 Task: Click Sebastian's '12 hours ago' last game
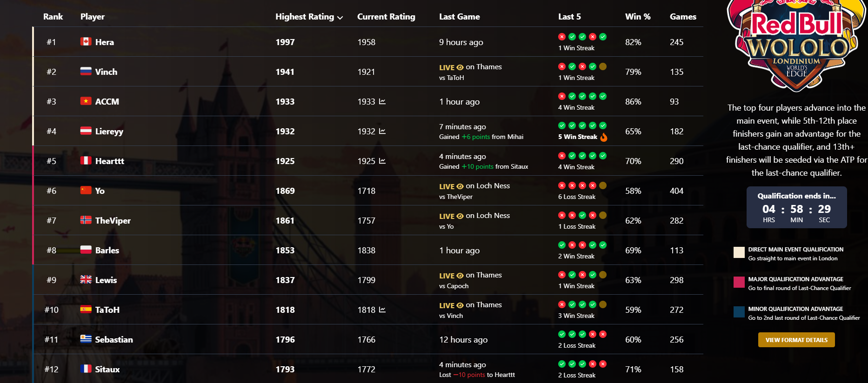463,339
